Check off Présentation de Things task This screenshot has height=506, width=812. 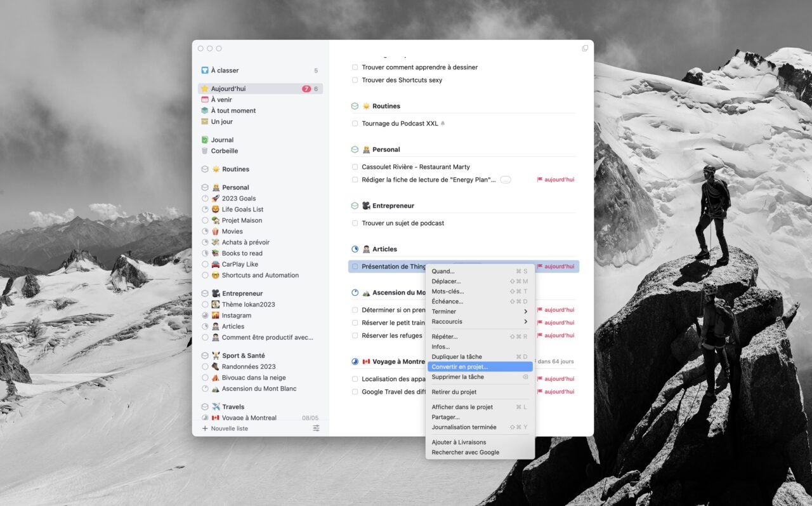click(355, 267)
